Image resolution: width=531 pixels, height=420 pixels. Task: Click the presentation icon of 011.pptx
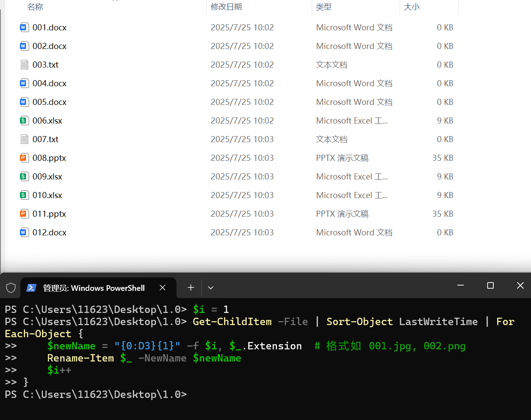coord(24,214)
